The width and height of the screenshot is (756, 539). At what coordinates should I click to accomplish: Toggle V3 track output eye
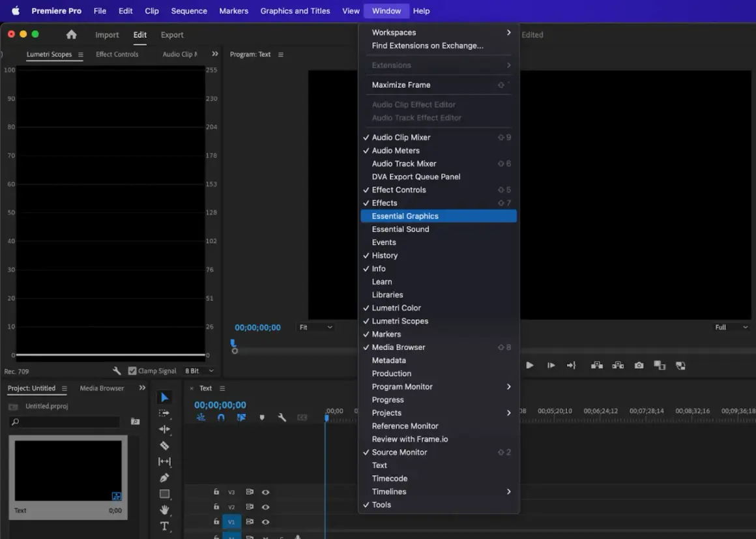pos(265,492)
